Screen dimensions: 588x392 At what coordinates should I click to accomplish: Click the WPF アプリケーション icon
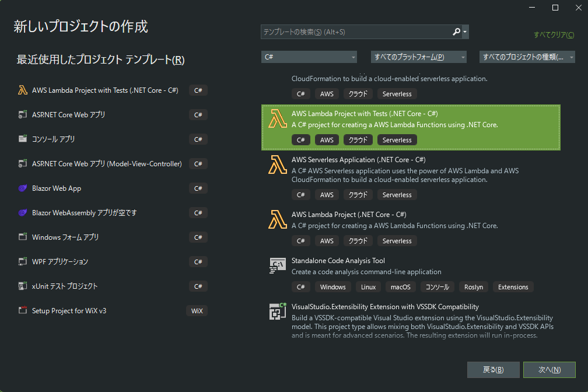click(x=23, y=261)
